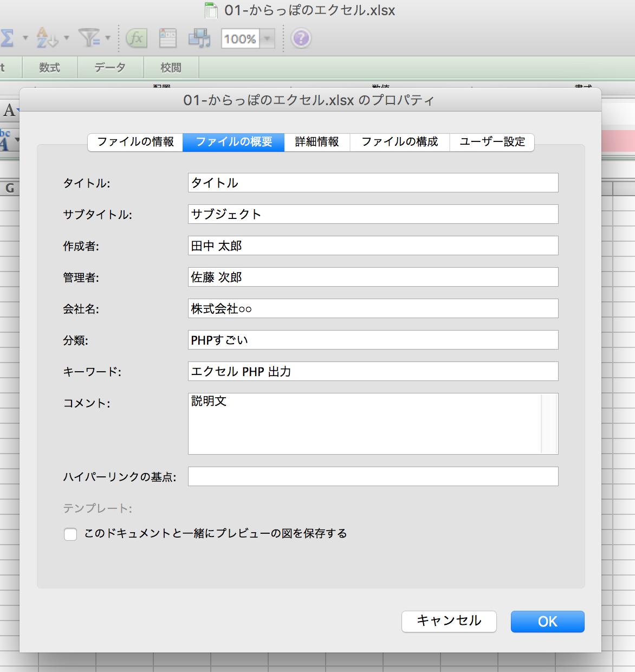Open the Toolbox icon in the toolbar

pyautogui.click(x=167, y=38)
